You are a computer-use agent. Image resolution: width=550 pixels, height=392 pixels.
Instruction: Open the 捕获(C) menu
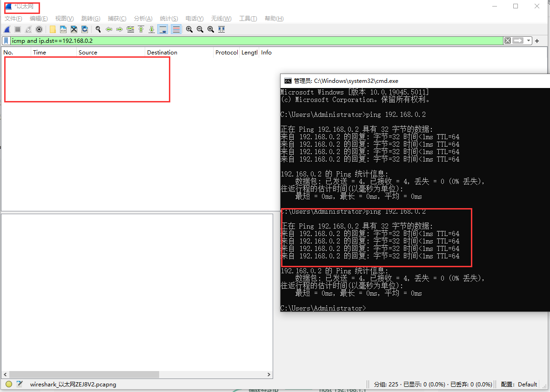(117, 19)
